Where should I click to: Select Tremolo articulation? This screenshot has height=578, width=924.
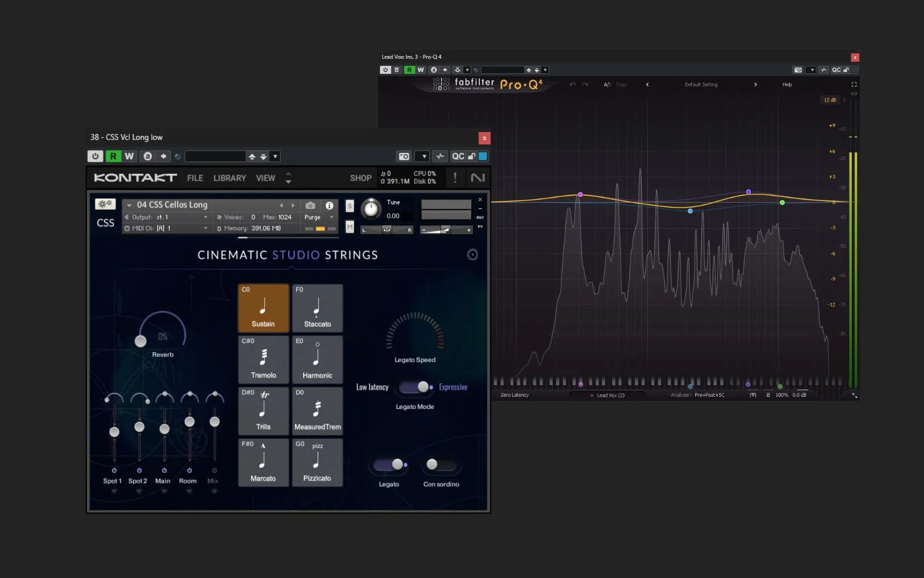tap(263, 359)
